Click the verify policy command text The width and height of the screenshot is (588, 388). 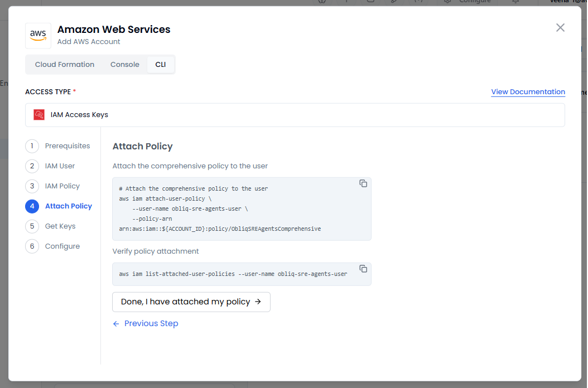coord(233,274)
